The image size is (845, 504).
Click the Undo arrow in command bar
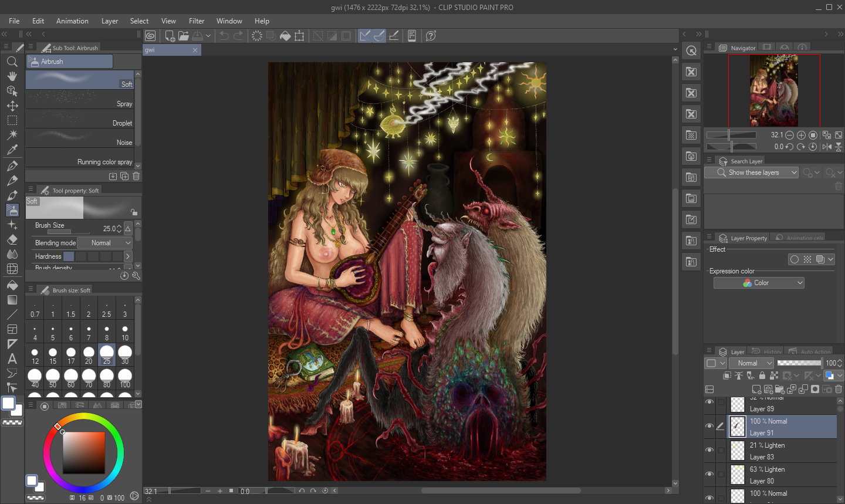coord(224,36)
